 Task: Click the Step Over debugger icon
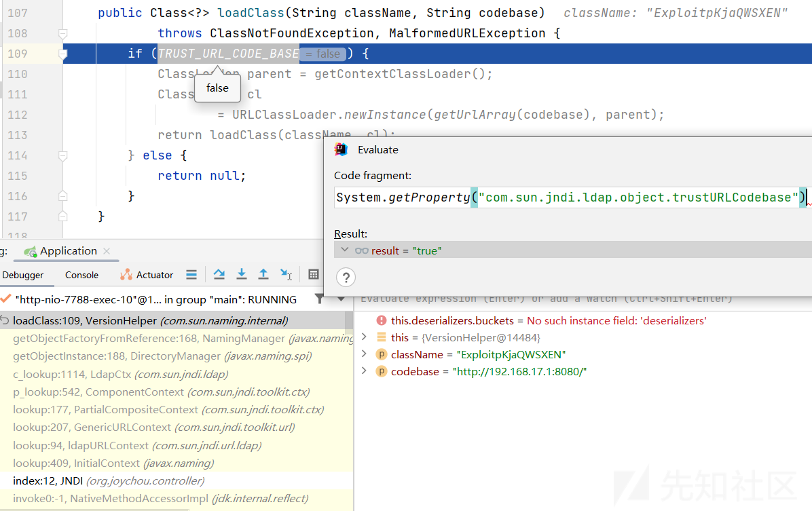coord(219,274)
